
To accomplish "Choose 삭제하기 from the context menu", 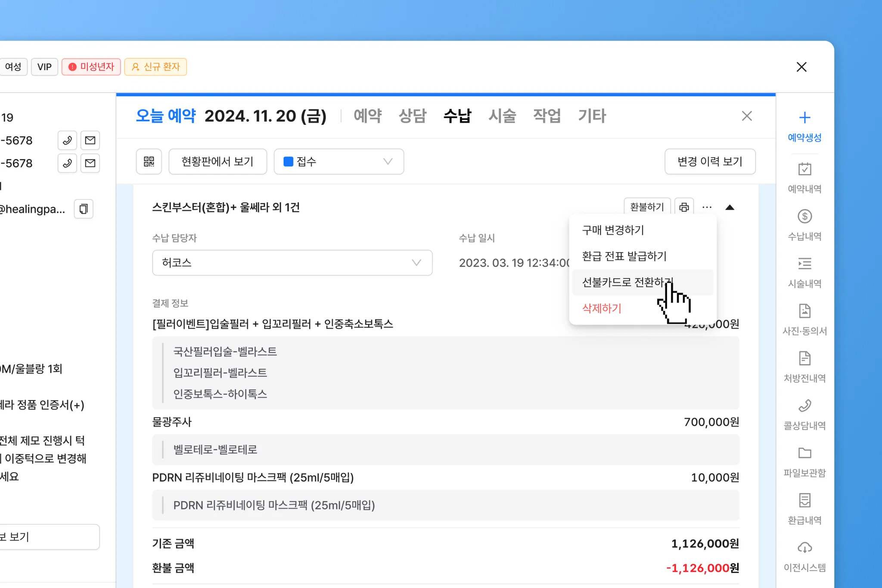I will pyautogui.click(x=602, y=308).
